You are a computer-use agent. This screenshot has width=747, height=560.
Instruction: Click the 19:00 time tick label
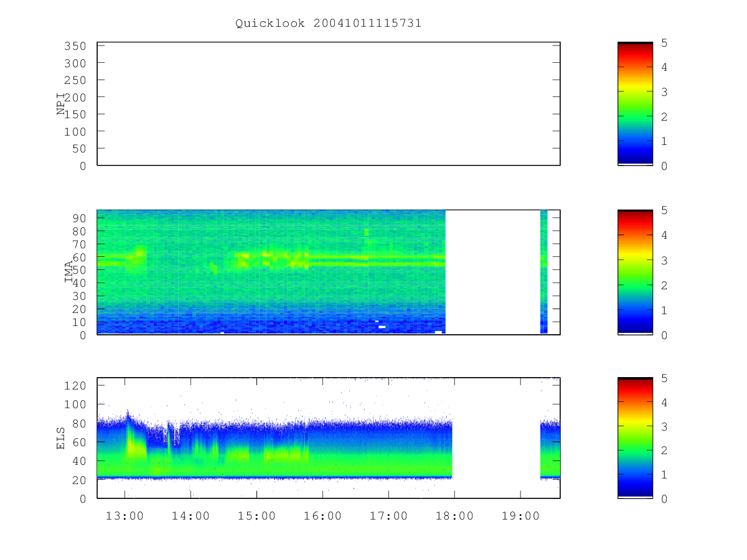tap(520, 516)
